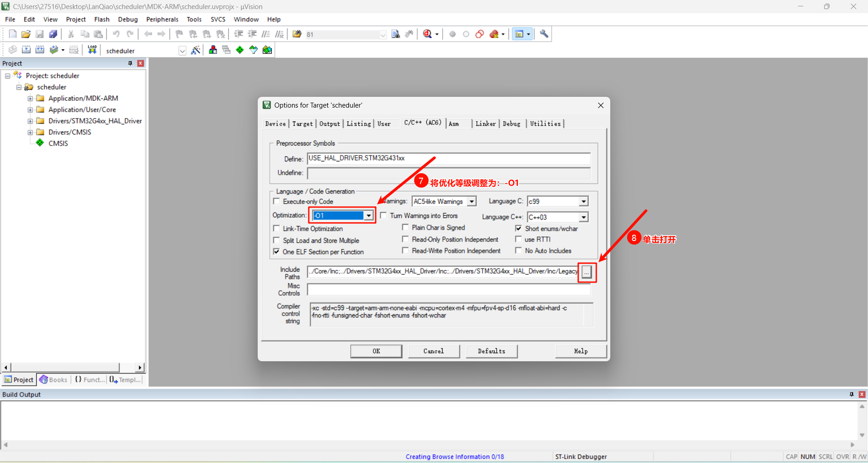
Task: Open the Configuration wrench icon
Action: pos(544,34)
